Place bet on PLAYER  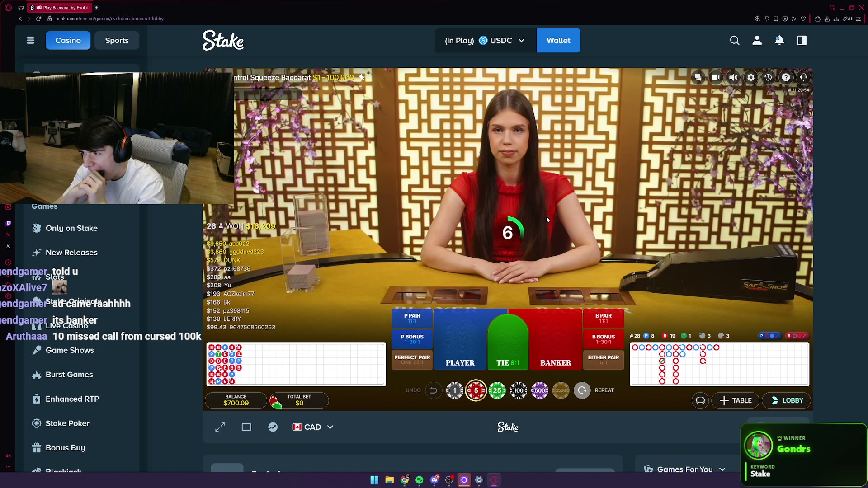click(x=460, y=339)
